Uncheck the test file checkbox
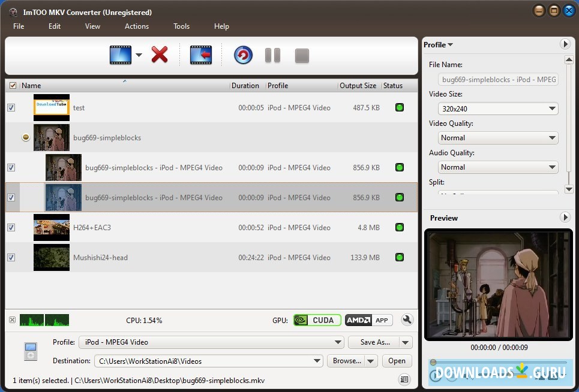The width and height of the screenshot is (579, 392). (11, 108)
